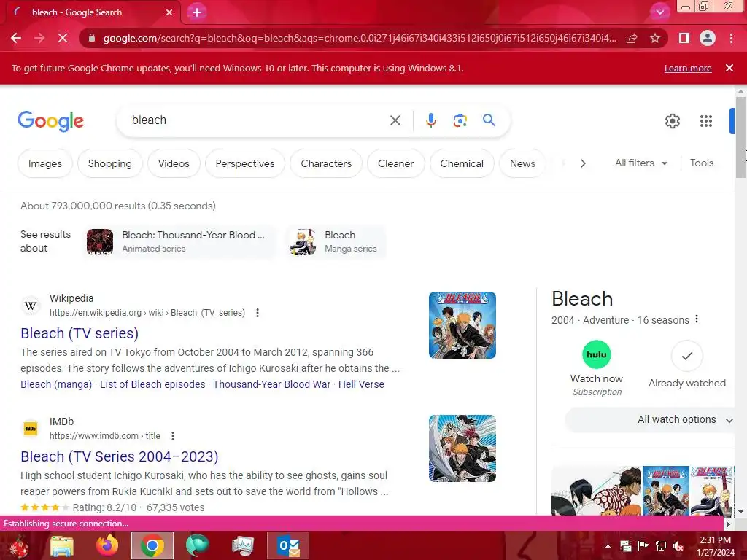Select the Cleaner filter chip
Image resolution: width=747 pixels, height=560 pixels.
395,163
